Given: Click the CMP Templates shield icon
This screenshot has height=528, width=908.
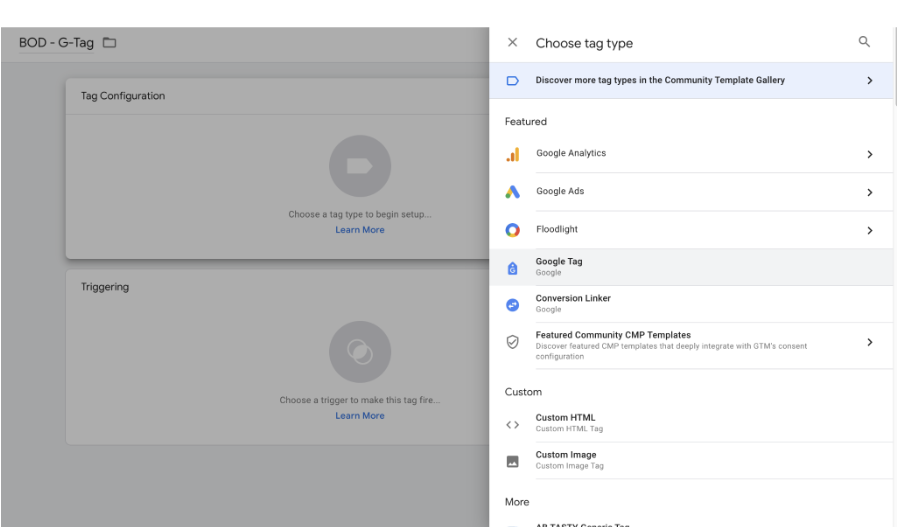Looking at the screenshot, I should point(512,342).
